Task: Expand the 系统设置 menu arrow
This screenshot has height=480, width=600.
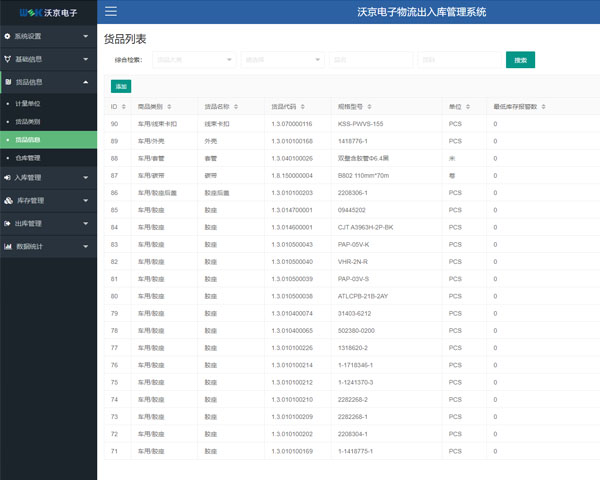Action: 86,36
